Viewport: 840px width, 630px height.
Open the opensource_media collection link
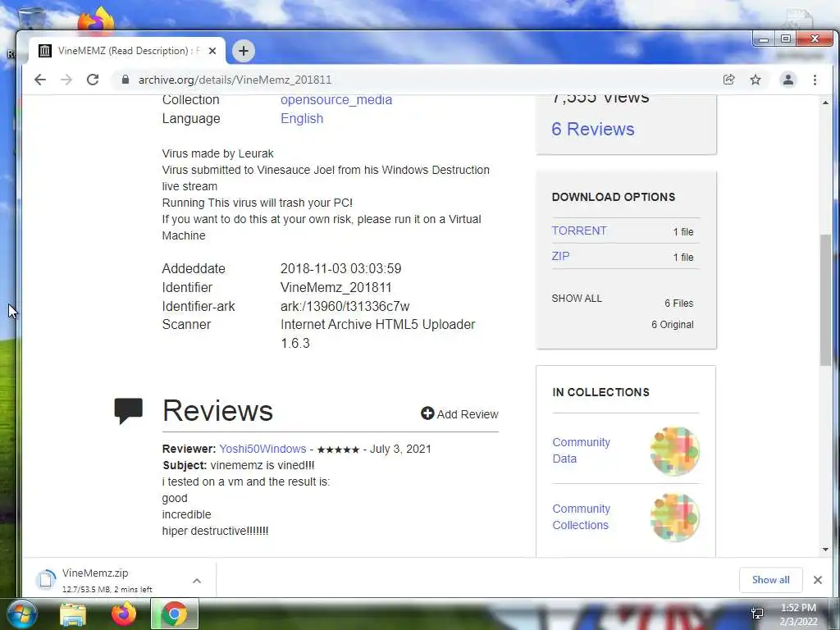click(336, 99)
